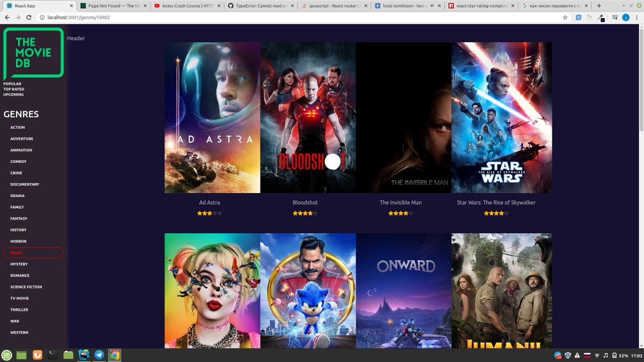Select the Crime genre
644x362 pixels.
point(16,173)
